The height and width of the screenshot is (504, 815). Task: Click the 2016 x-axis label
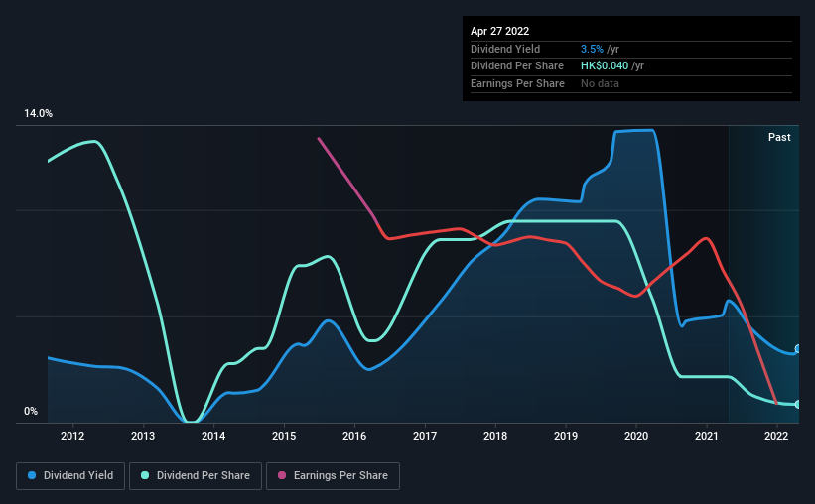pos(354,436)
